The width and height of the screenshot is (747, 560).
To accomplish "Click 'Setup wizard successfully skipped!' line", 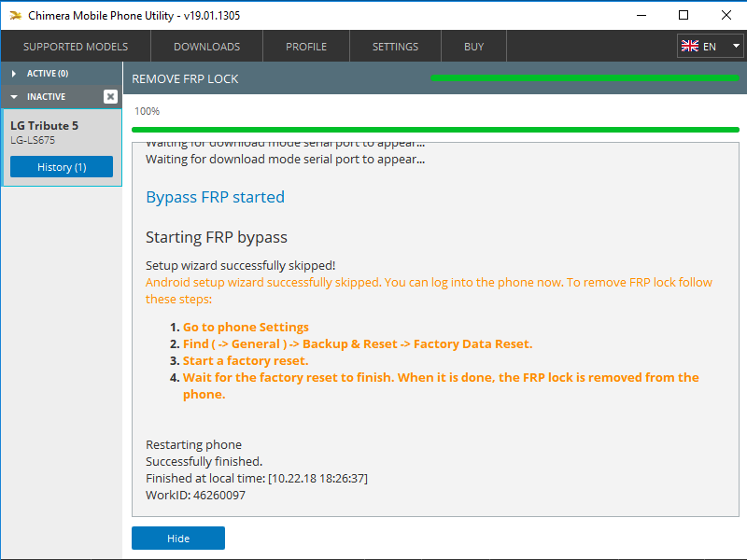I will (x=241, y=265).
